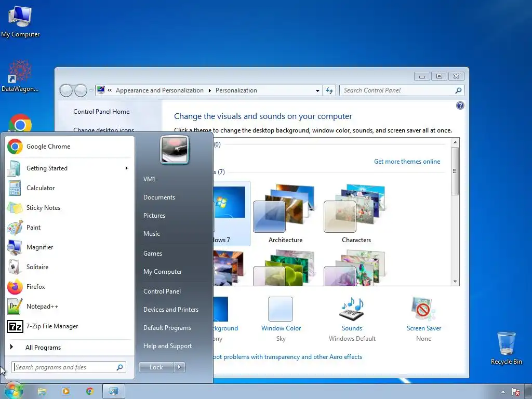Open Control Panel Home link

pos(101,112)
